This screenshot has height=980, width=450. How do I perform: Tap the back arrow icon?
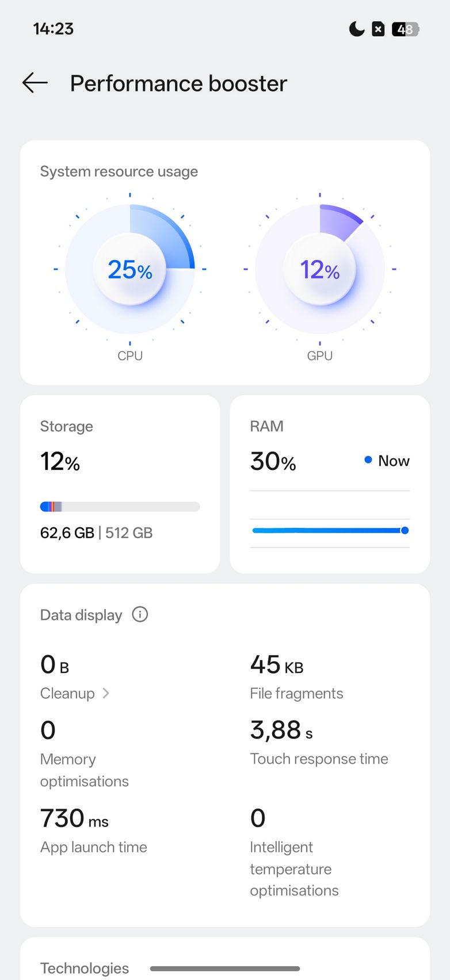point(35,83)
